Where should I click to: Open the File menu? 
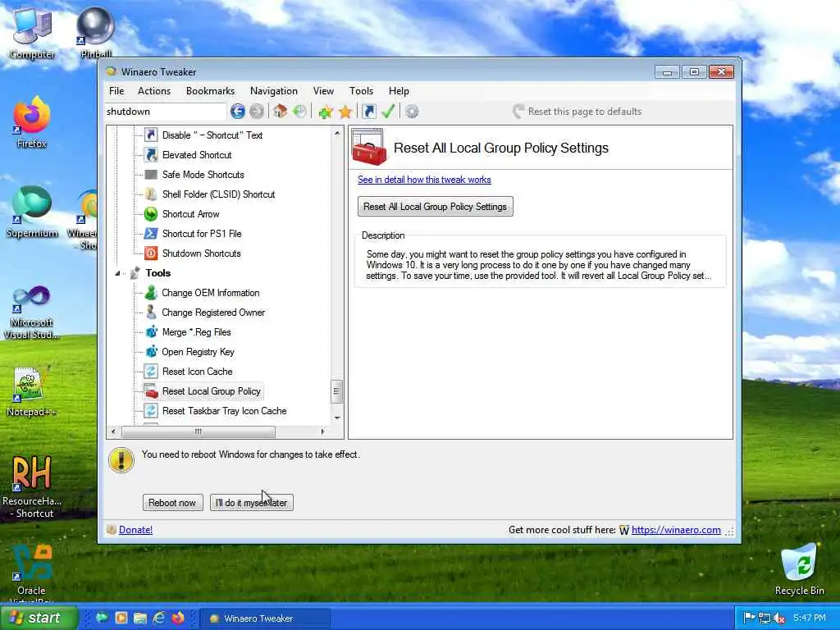(x=116, y=91)
